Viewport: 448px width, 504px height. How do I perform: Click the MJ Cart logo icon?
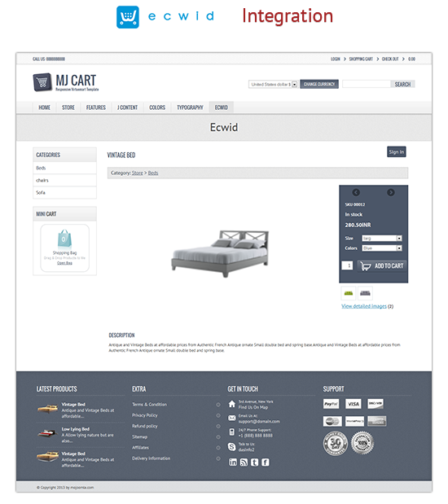[42, 82]
